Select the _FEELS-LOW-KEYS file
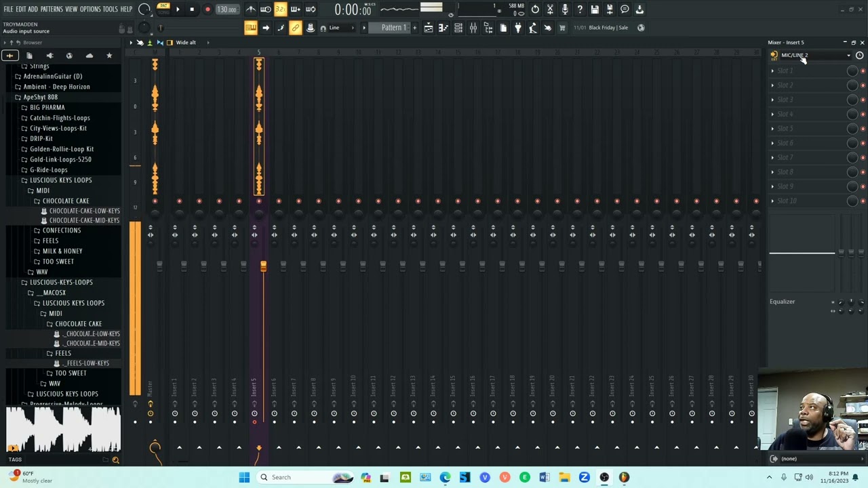Screen dimensions: 868x488 coord(85,363)
